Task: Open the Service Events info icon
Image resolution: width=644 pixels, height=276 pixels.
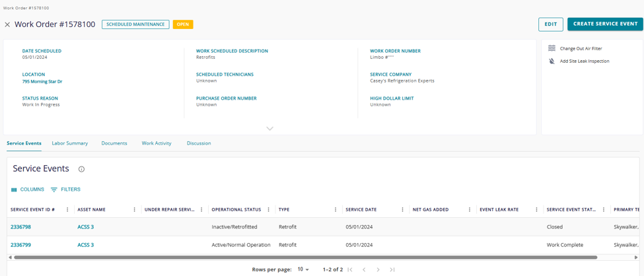Action: [81, 169]
